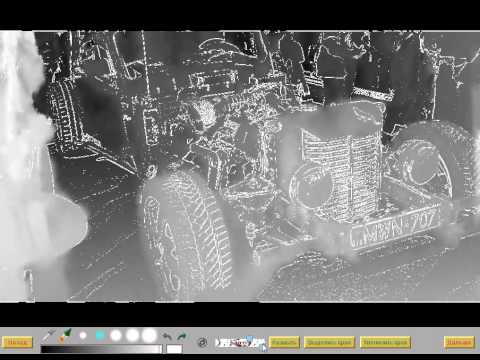
Task: Click the far-right yellow button with orange text
Action: (459, 342)
